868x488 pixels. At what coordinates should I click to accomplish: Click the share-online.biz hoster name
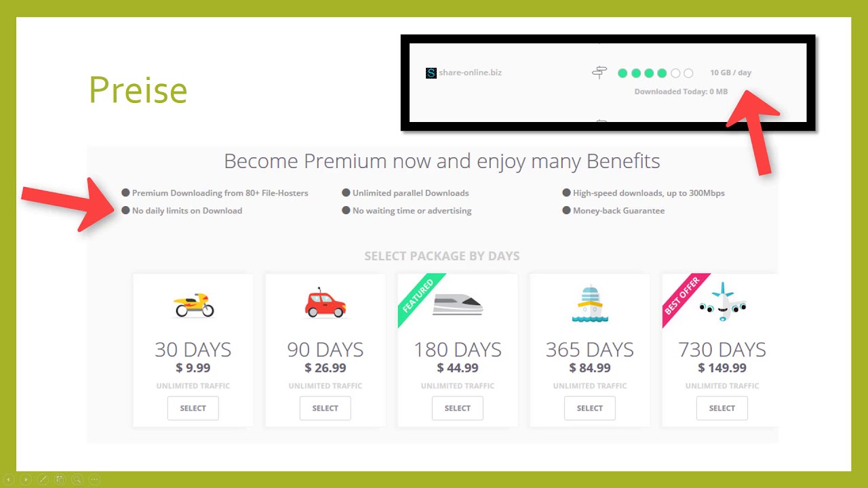pos(470,73)
